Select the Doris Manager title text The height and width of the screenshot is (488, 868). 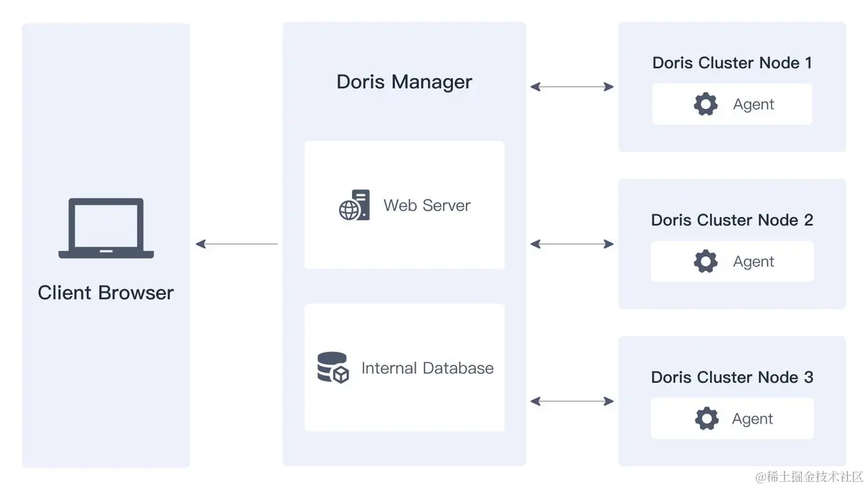pyautogui.click(x=404, y=81)
